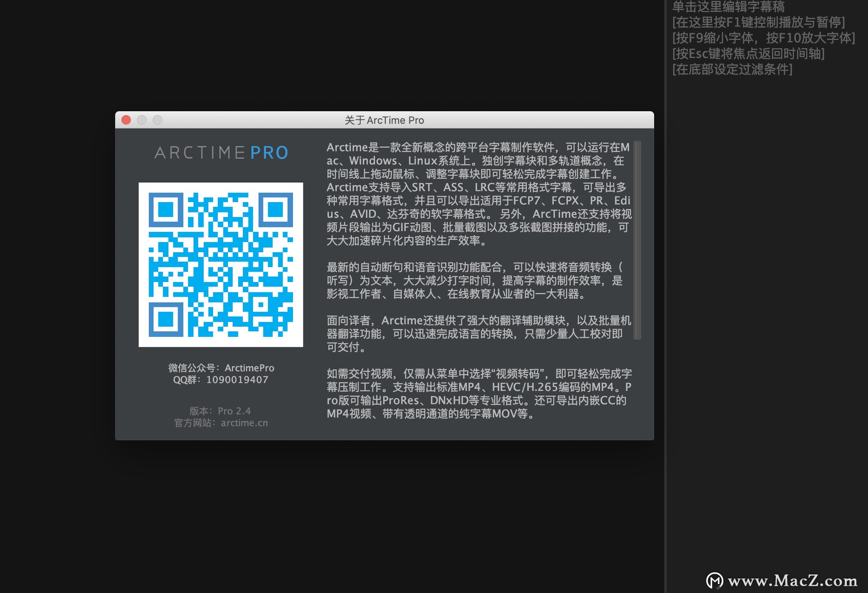
Task: Click the ARCTIME PRO logo
Action: 221,153
